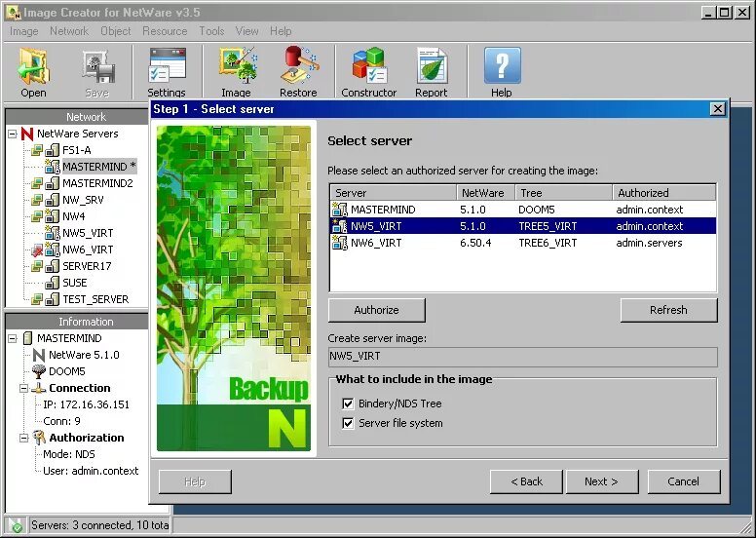
Task: Click the IP: 172.16.36.151 entry
Action: point(87,404)
